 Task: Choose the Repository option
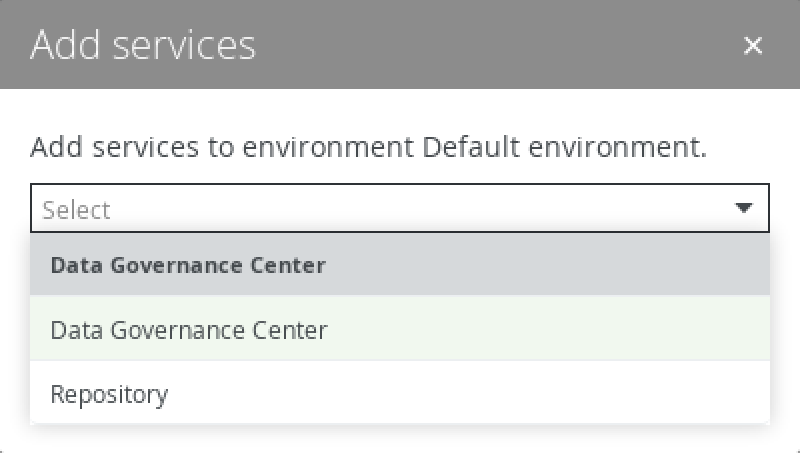point(109,394)
